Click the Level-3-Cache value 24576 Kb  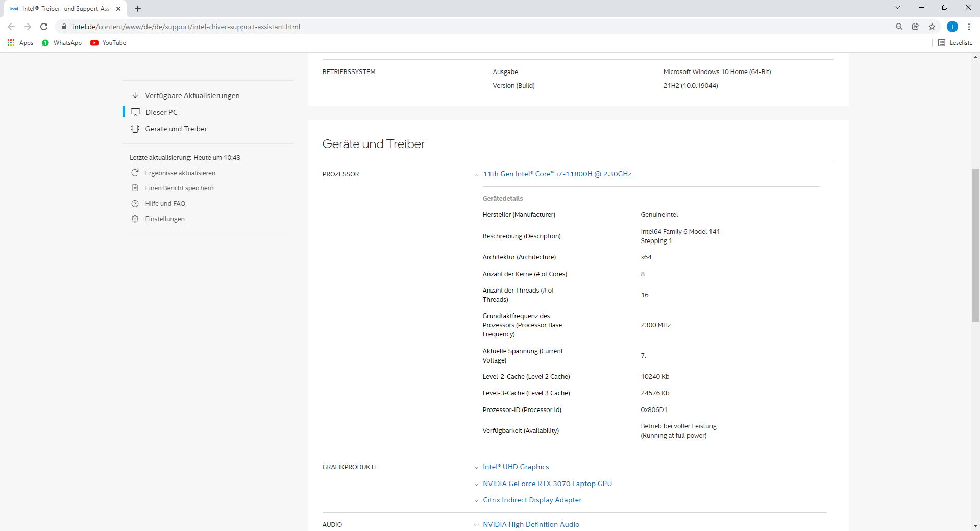655,393
